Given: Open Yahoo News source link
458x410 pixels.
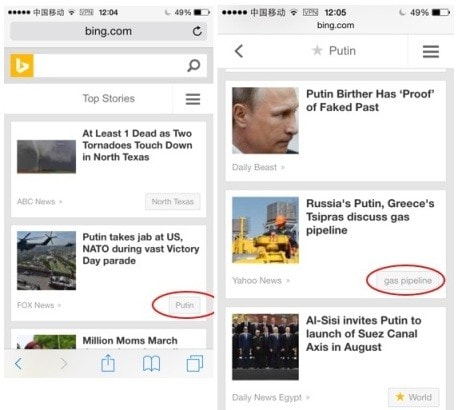Looking at the screenshot, I should click(x=261, y=281).
